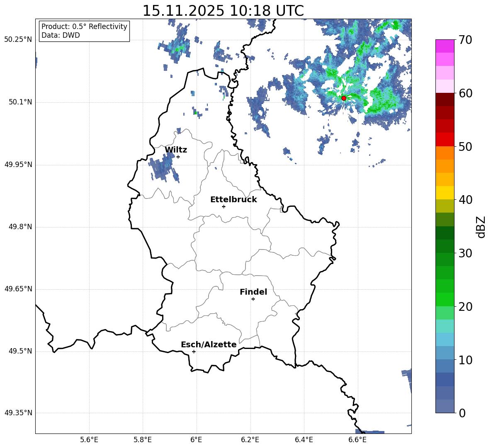Click the bright green swatch at 20 dBZ

click(445, 300)
